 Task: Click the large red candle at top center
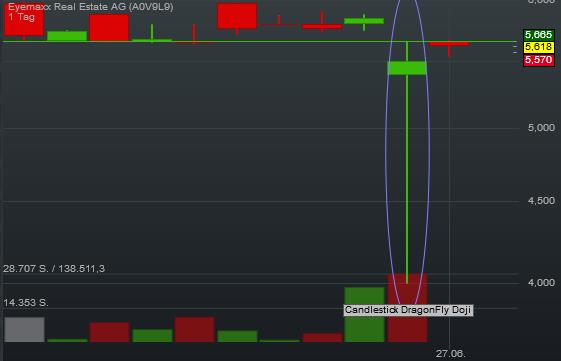(x=237, y=16)
